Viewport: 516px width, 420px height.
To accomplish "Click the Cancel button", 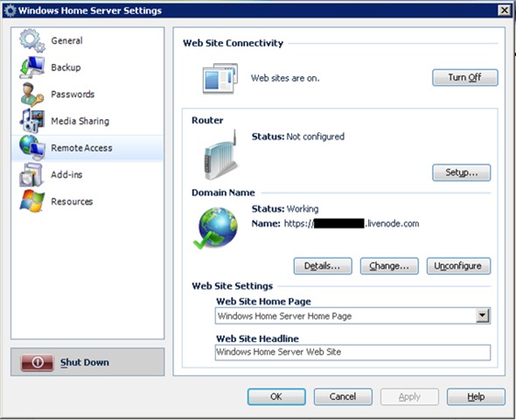I will (343, 396).
